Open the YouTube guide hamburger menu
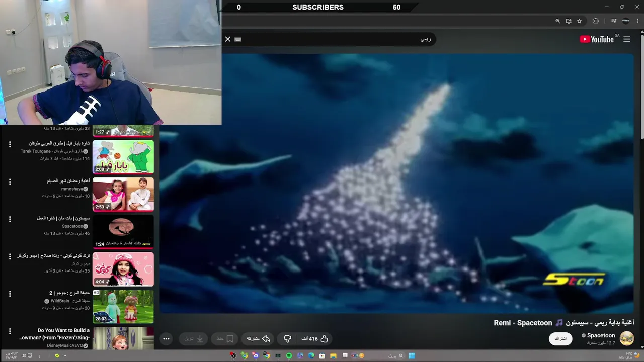 coord(626,39)
